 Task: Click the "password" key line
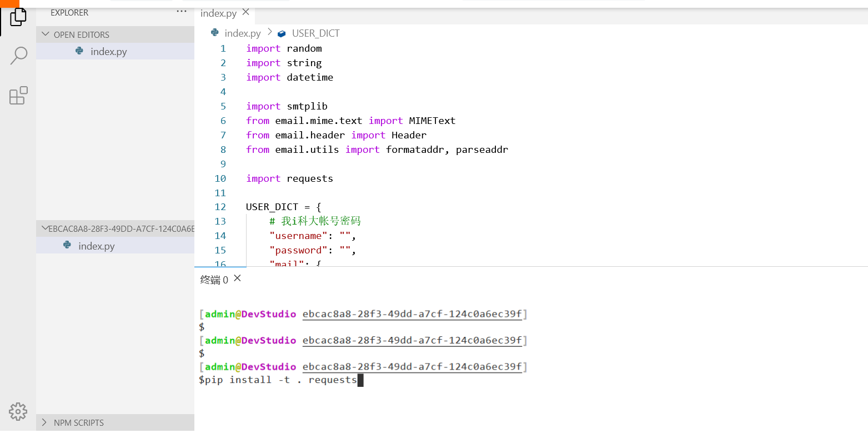(x=313, y=250)
